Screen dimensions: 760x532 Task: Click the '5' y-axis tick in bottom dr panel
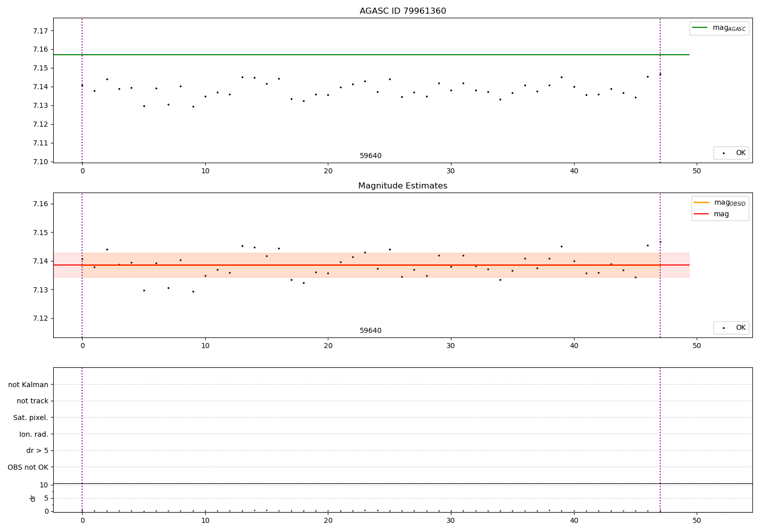[x=46, y=498]
